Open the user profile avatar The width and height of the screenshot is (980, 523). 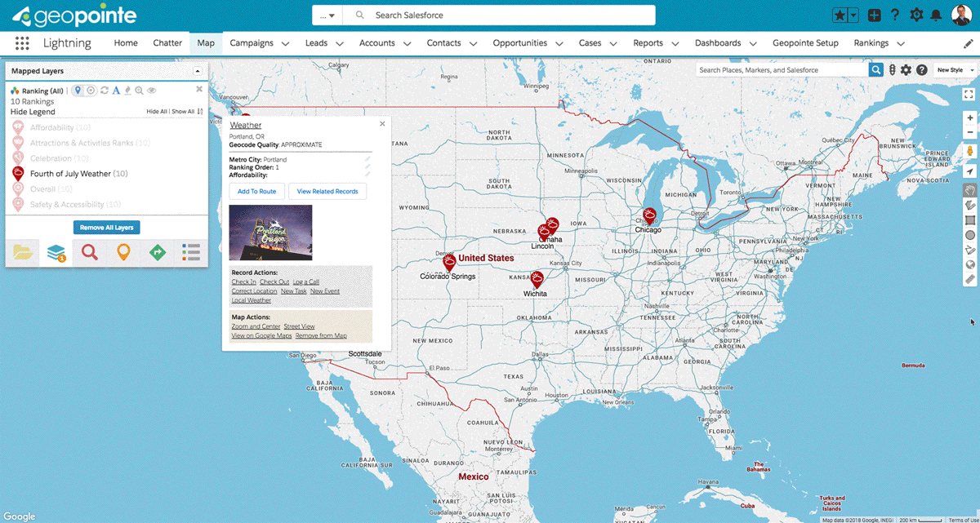tap(962, 15)
